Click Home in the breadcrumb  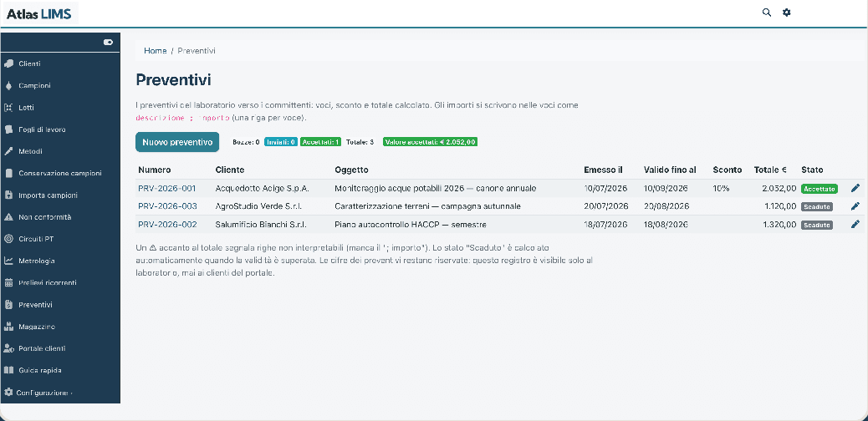(155, 51)
